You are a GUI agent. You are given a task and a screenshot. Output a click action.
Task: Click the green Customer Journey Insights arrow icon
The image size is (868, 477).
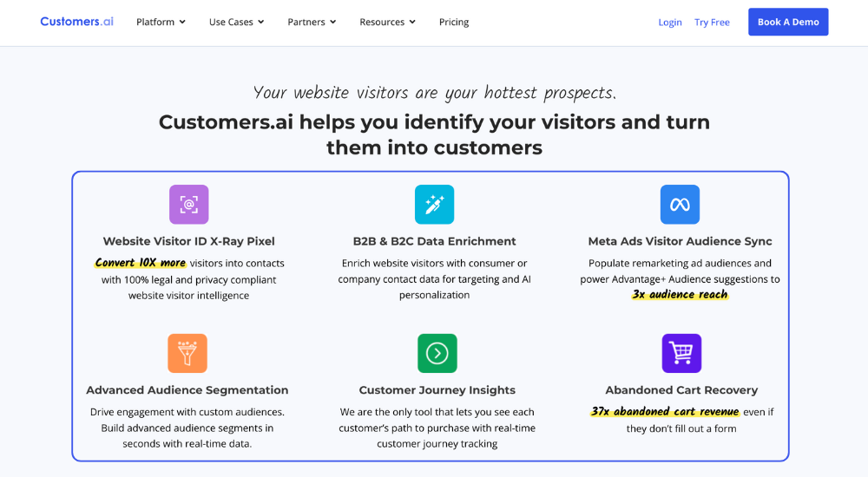pyautogui.click(x=437, y=353)
